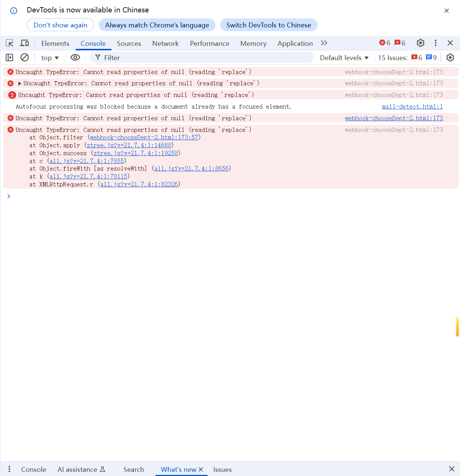Close the bottom drawer panel
Image resolution: width=460 pixels, height=476 pixels.
[452, 469]
